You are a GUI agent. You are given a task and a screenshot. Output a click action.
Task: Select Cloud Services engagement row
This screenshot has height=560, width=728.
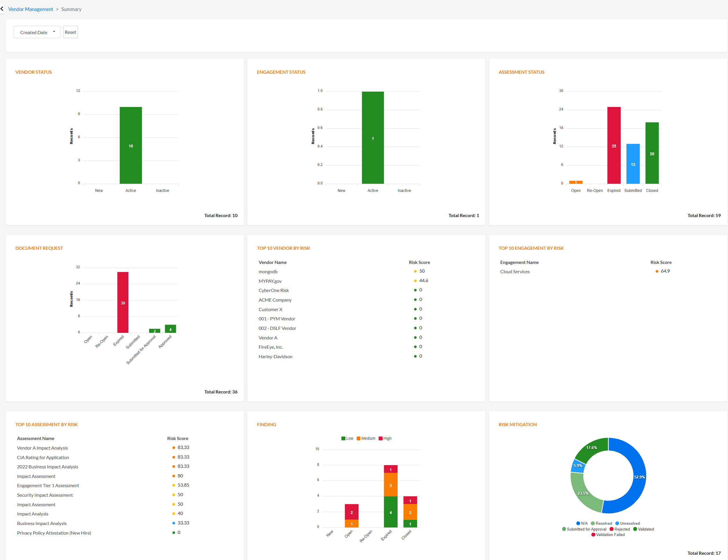pyautogui.click(x=515, y=271)
